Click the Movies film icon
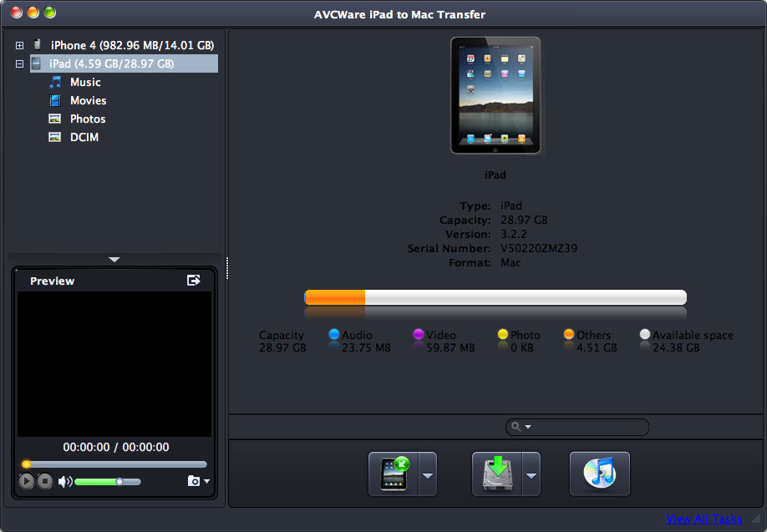Viewport: 767px width, 532px height. (55, 100)
